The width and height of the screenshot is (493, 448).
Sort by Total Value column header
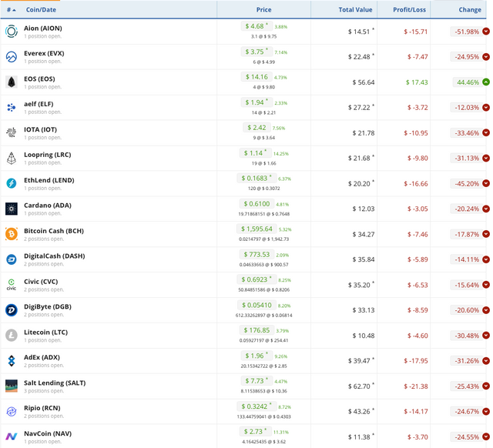(355, 10)
